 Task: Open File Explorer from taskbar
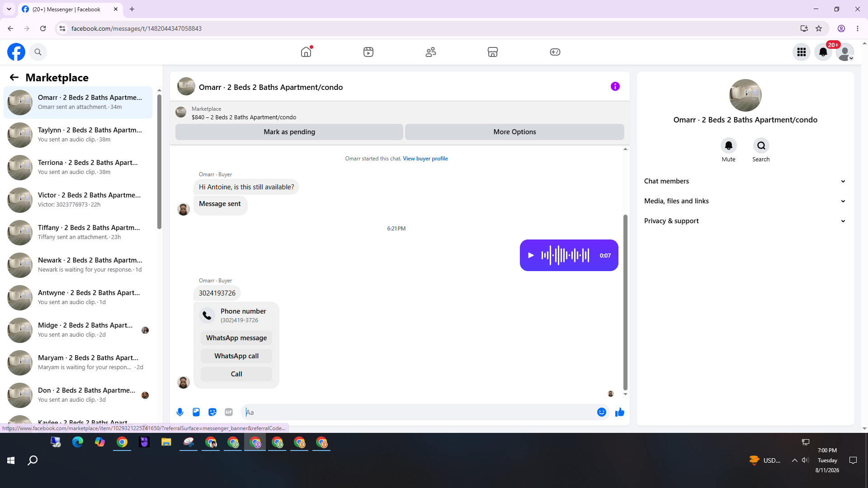point(166,442)
